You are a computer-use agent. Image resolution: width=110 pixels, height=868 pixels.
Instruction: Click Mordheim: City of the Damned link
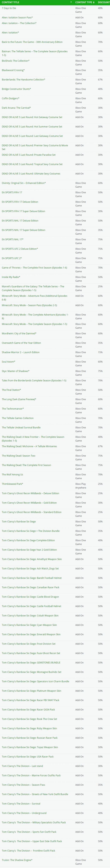click(19, 333)
